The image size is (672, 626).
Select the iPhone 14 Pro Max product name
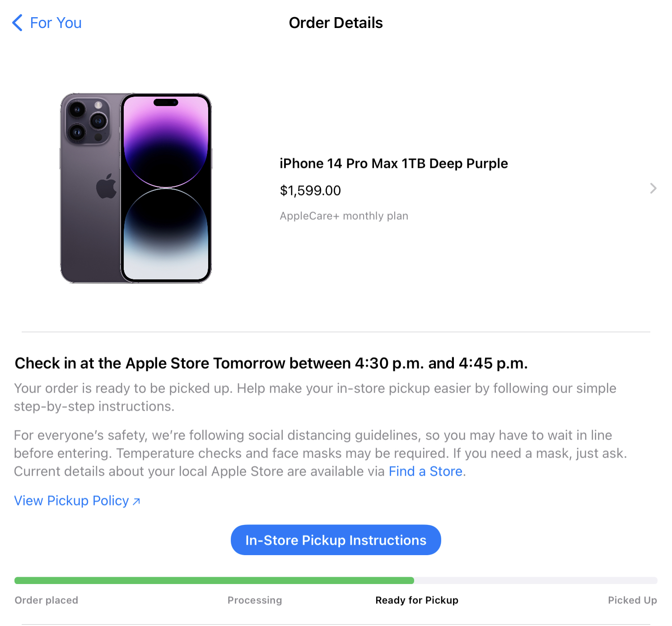(393, 163)
